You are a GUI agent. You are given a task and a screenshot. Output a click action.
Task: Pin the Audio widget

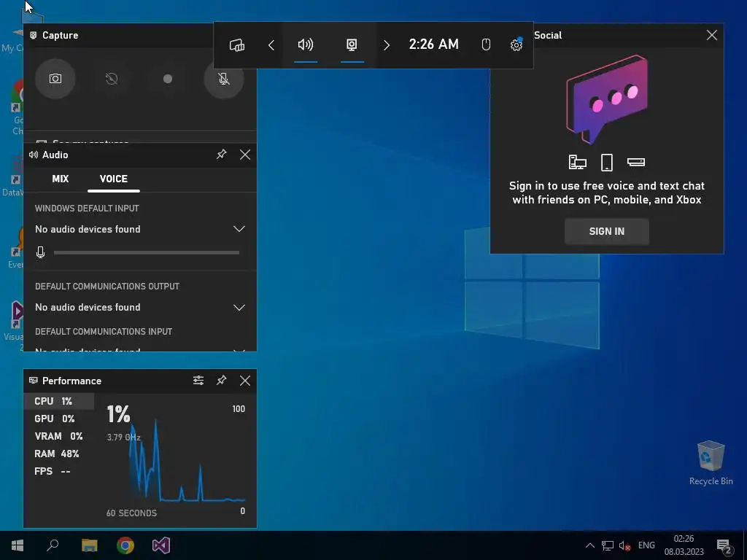[222, 155]
